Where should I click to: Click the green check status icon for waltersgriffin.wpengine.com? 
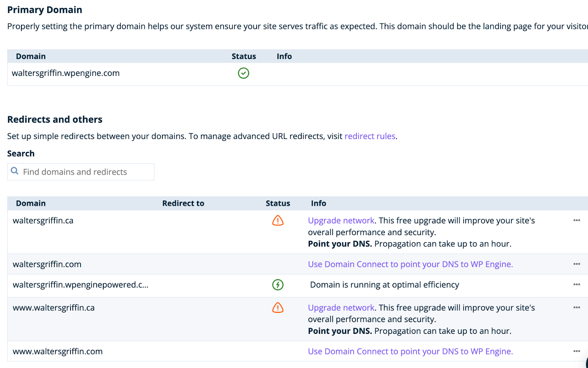pyautogui.click(x=243, y=73)
